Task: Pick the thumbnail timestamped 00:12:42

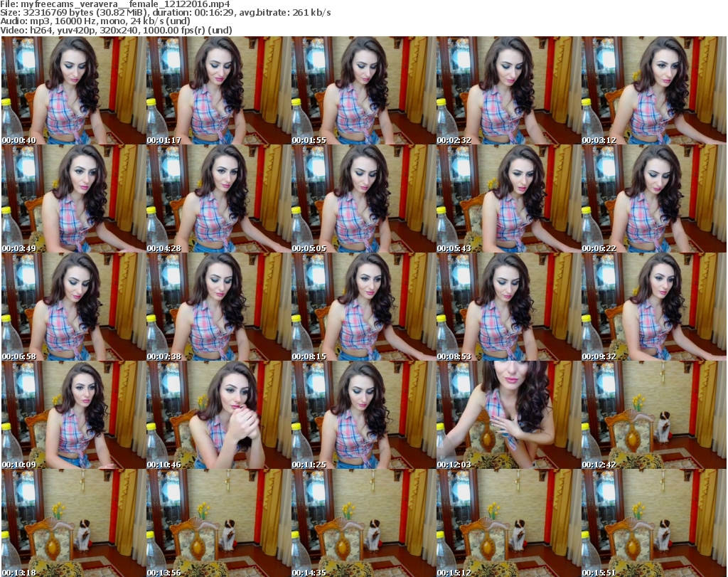Action: click(654, 415)
